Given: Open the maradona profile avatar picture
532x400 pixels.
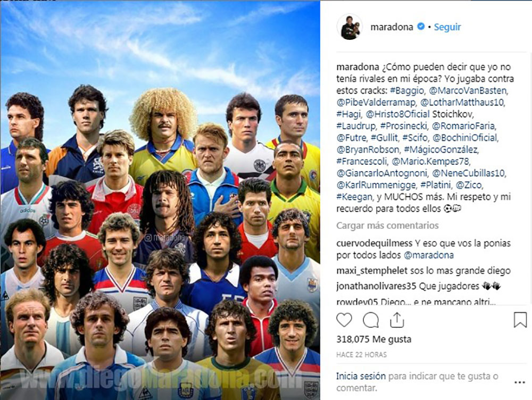Looking at the screenshot, I should [350, 27].
